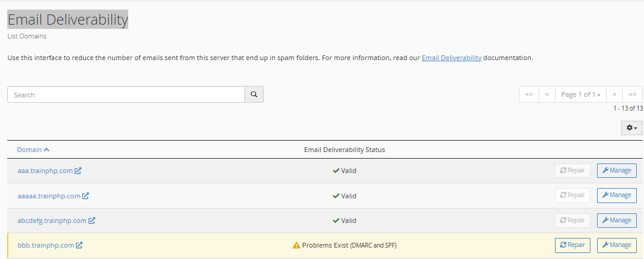The width and height of the screenshot is (644, 259).
Task: Open the aaa.trainphp.com domain link
Action: (45, 171)
